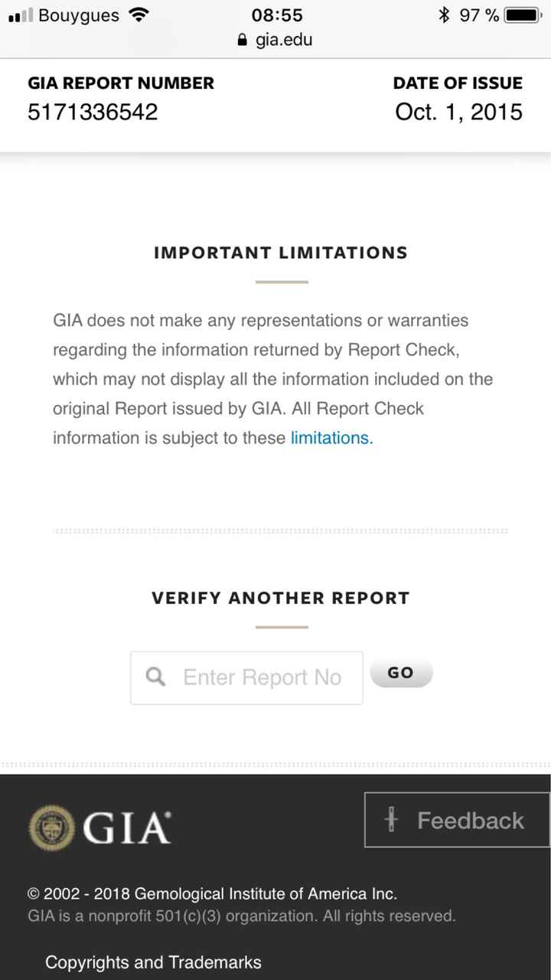Tap the report number 5171336542

[93, 112]
